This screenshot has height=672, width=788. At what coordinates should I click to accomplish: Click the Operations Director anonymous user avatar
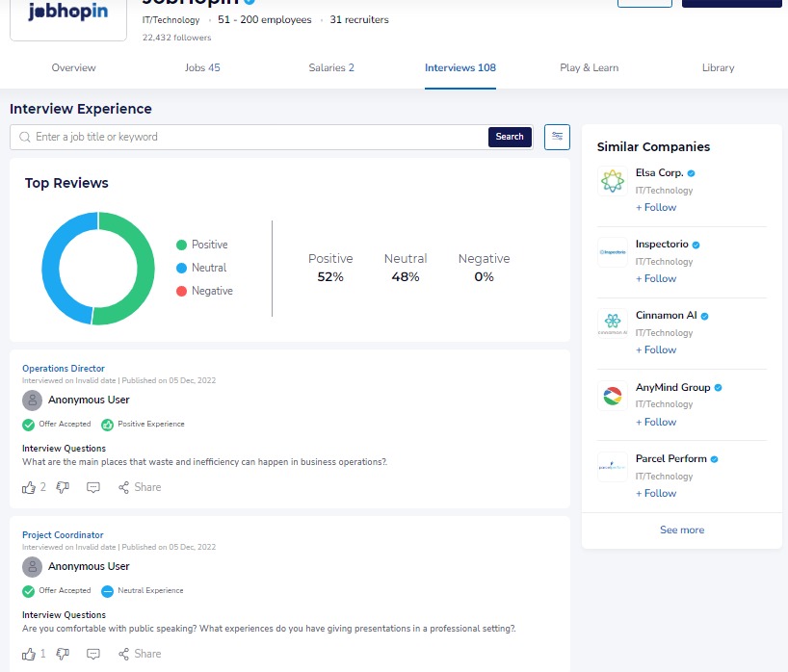[32, 401]
